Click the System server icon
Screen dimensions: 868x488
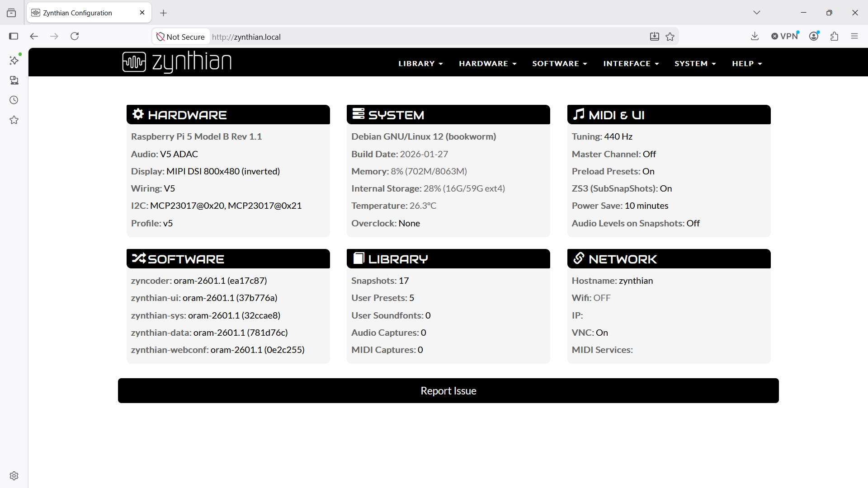click(359, 114)
